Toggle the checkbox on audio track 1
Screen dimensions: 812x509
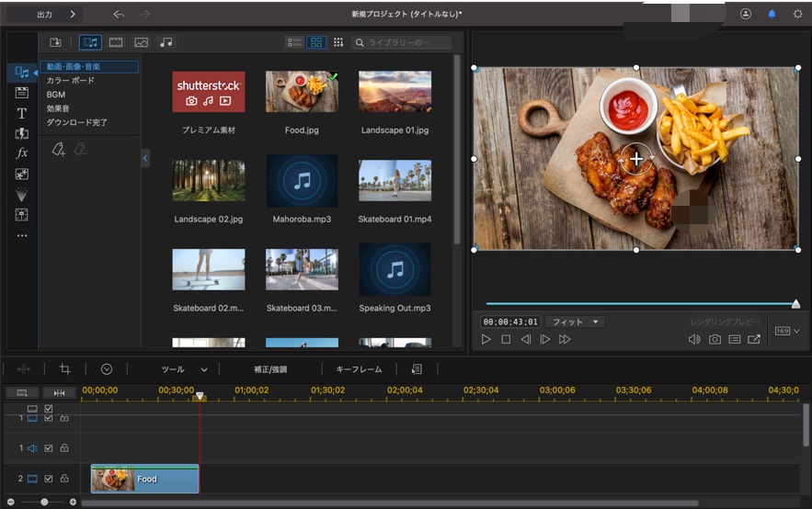[x=49, y=448]
